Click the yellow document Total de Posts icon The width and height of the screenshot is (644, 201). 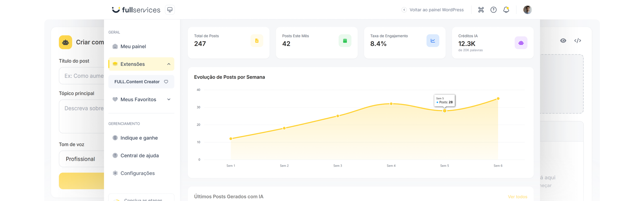[257, 41]
